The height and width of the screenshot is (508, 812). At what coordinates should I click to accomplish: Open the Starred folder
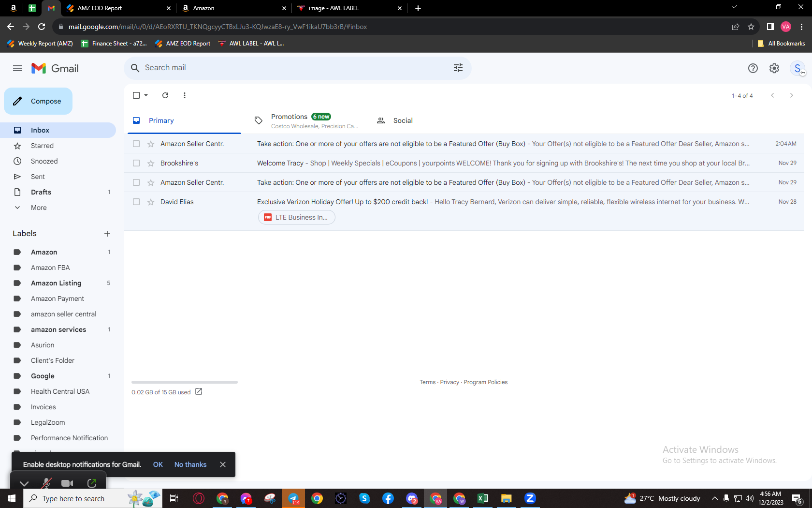(x=58, y=146)
